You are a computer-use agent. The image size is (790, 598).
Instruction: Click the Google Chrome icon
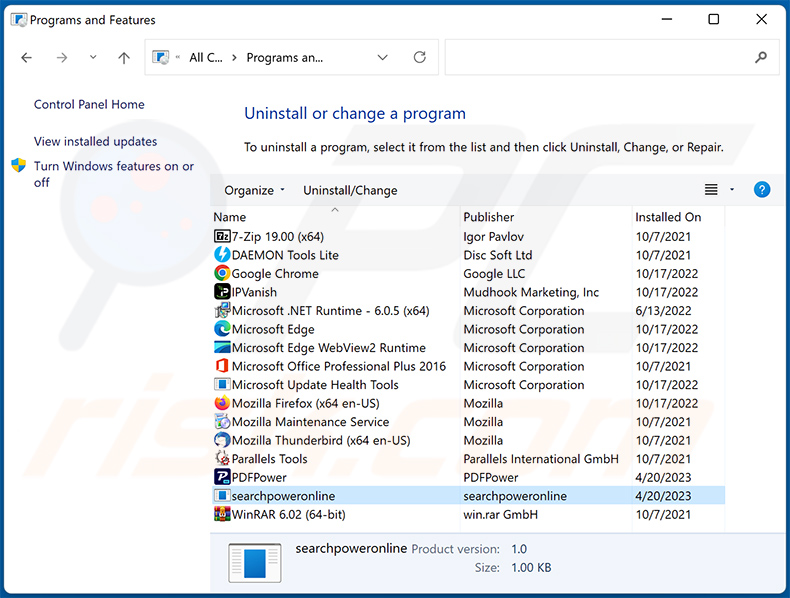pos(222,274)
